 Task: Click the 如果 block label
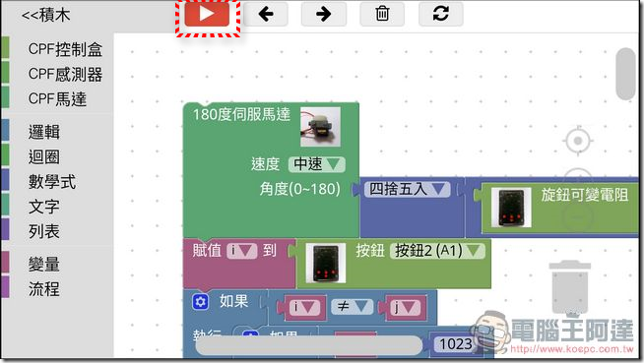pyautogui.click(x=233, y=301)
